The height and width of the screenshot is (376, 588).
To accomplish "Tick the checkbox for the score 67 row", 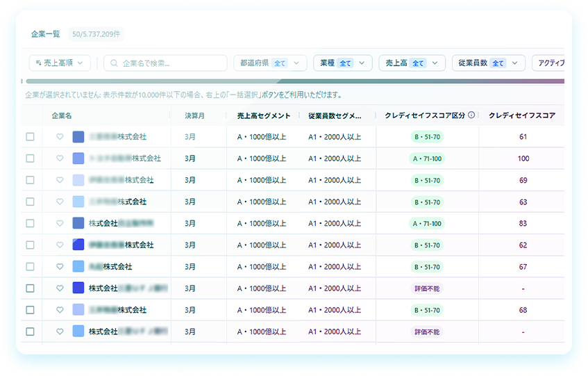I will [30, 266].
